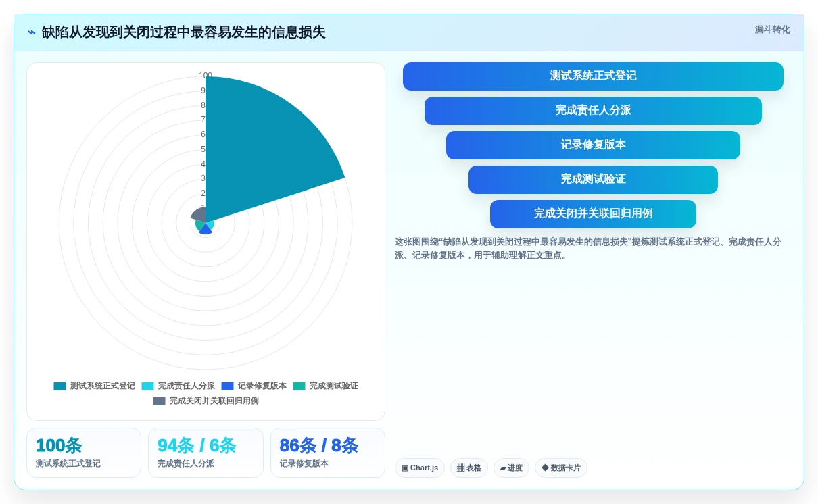Click legend label 完成关闭并关联回归用例
Image resolution: width=818 pixels, height=504 pixels.
click(214, 401)
